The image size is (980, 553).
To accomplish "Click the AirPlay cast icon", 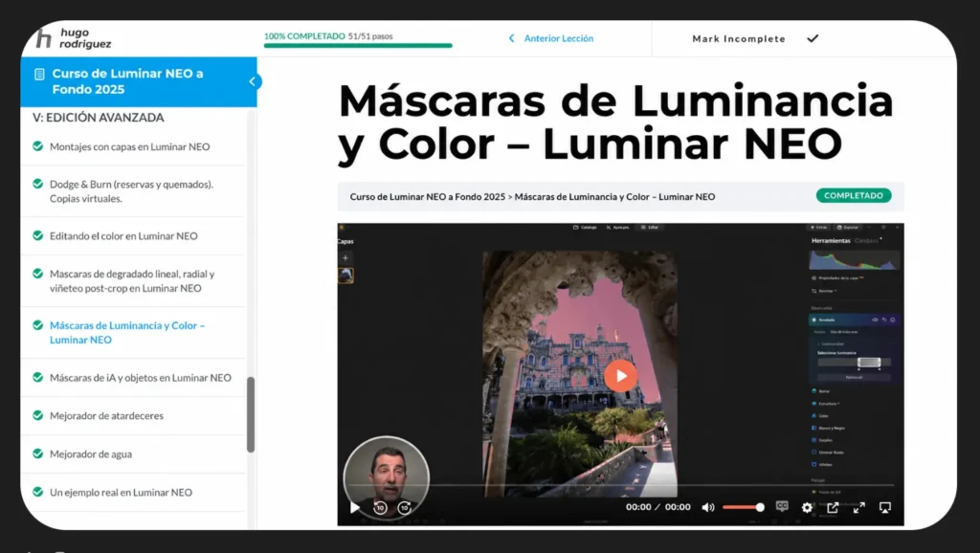I will [884, 507].
